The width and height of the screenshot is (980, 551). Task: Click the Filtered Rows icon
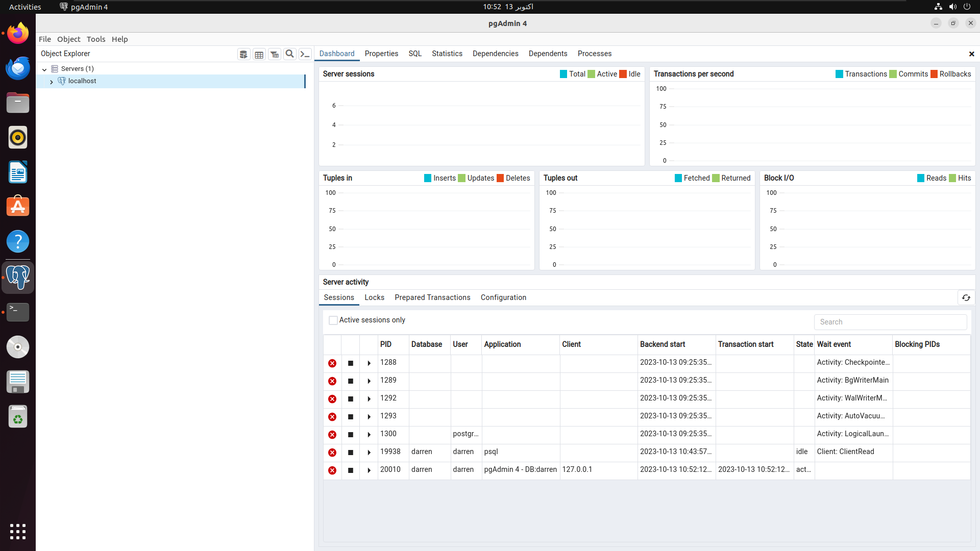(x=274, y=54)
